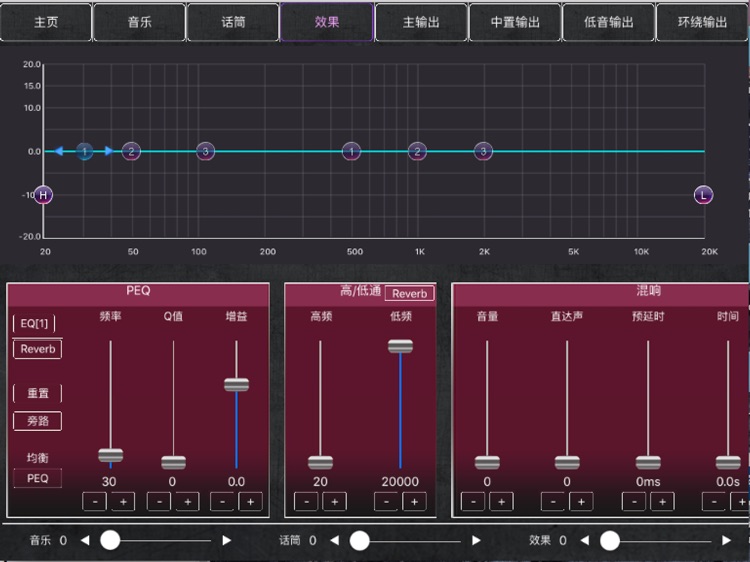Image resolution: width=750 pixels, height=562 pixels.
Task: Switch to the 主页 tab
Action: (x=46, y=22)
